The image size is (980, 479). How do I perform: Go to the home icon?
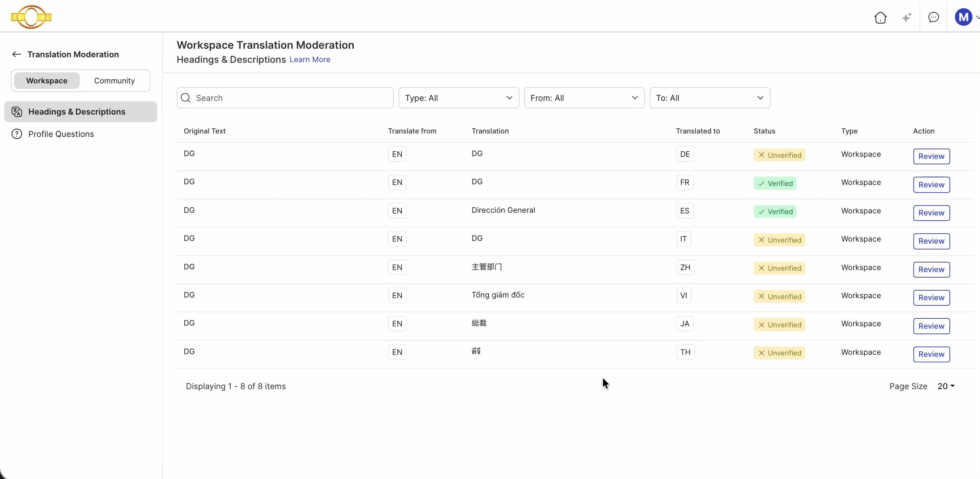880,17
